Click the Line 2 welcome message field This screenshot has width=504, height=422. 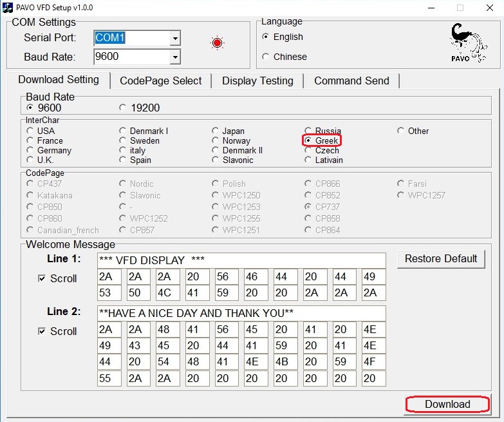coord(241,313)
